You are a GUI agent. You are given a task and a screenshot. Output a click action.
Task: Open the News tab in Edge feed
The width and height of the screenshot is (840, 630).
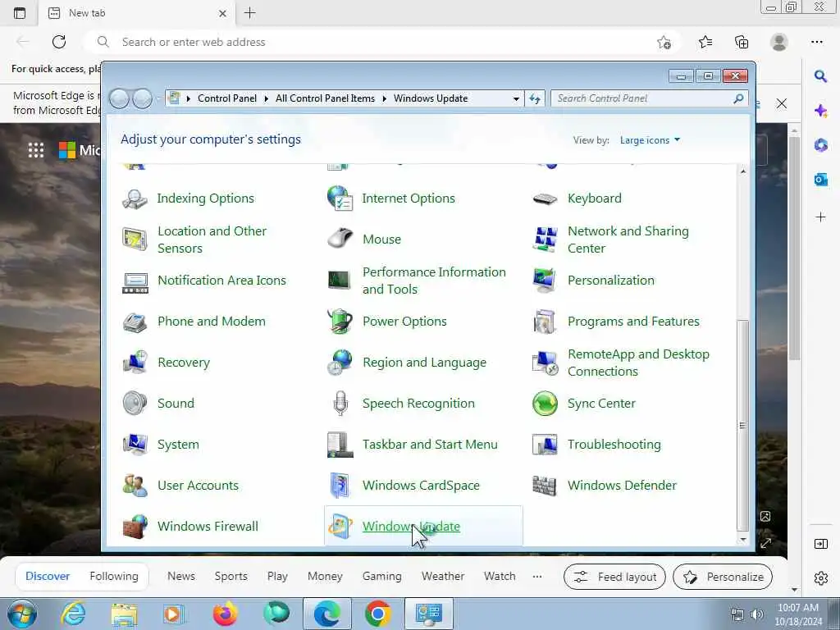tap(181, 577)
